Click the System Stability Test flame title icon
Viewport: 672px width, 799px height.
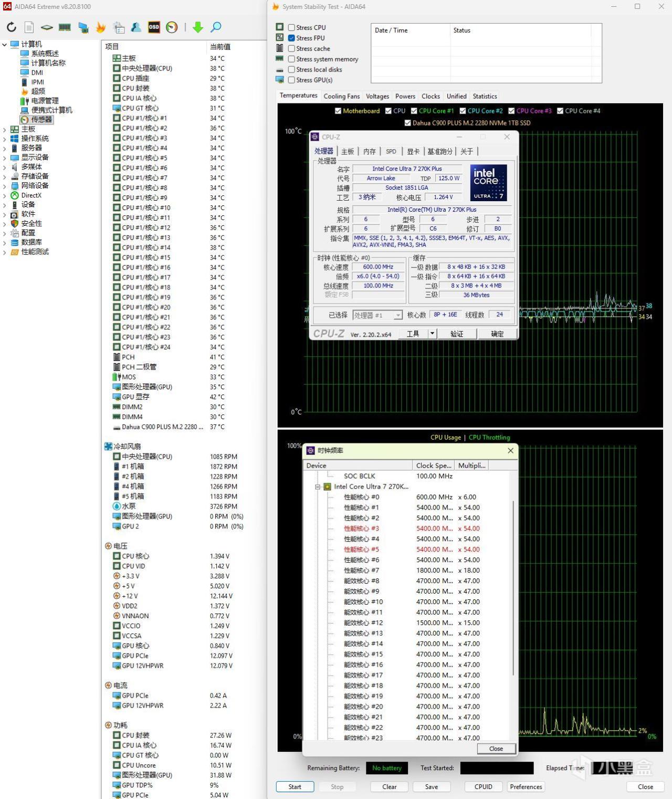276,7
